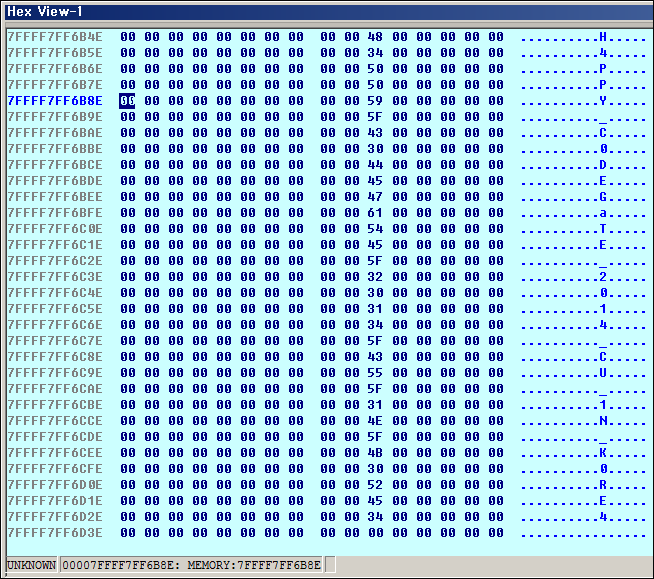Select address 7FFFF7FF6B5E
Screen dimensions: 654x579
(55, 53)
